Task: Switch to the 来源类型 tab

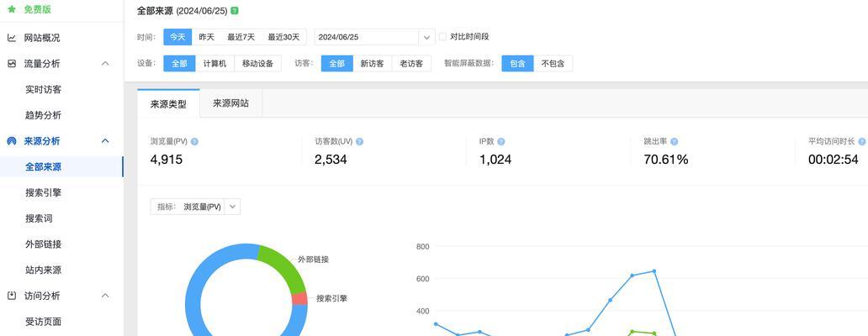Action: (x=168, y=103)
